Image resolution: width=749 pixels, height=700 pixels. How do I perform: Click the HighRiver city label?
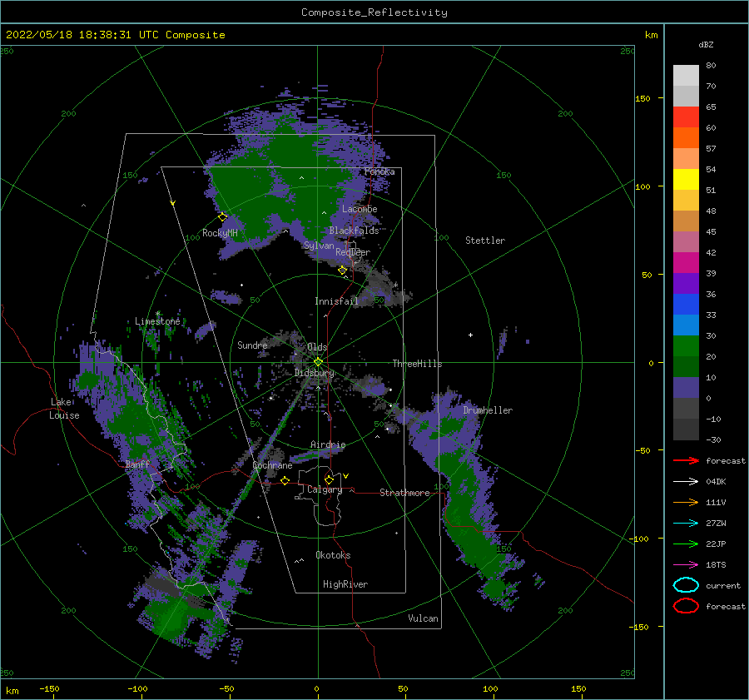(x=345, y=584)
